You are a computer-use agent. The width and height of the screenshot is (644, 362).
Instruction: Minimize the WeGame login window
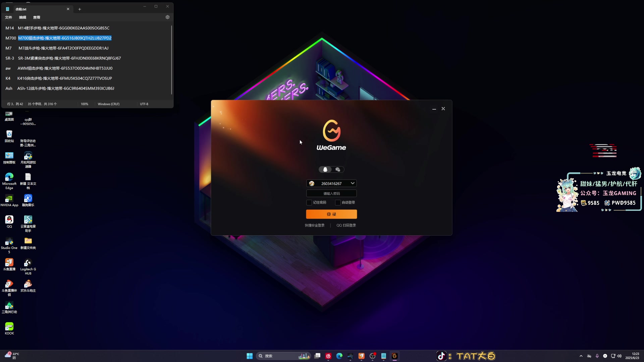[x=434, y=109]
